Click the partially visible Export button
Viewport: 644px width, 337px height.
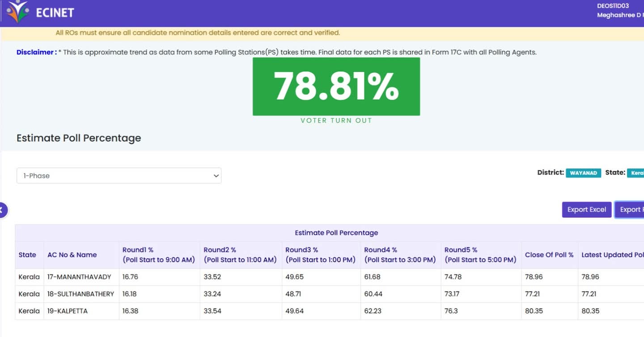tap(630, 210)
